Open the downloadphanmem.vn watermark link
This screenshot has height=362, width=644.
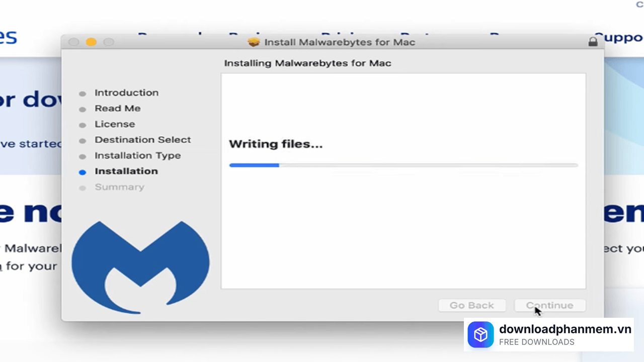(x=565, y=329)
